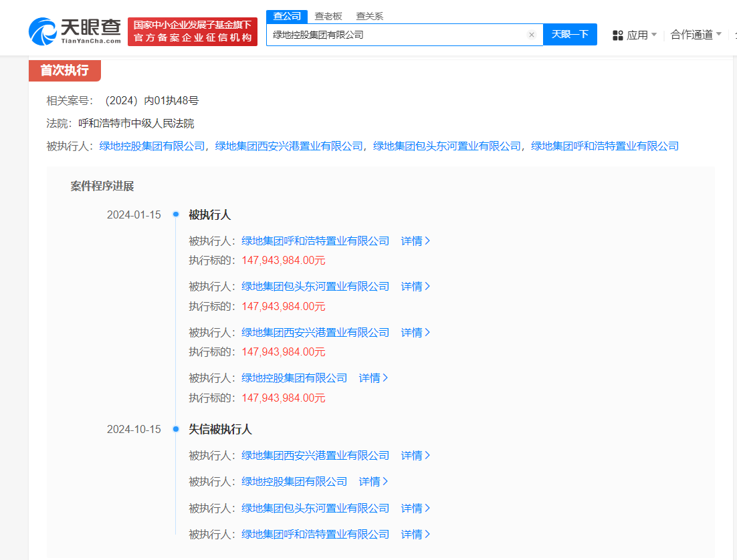Select the 2024-01-15 date text

pos(134,215)
